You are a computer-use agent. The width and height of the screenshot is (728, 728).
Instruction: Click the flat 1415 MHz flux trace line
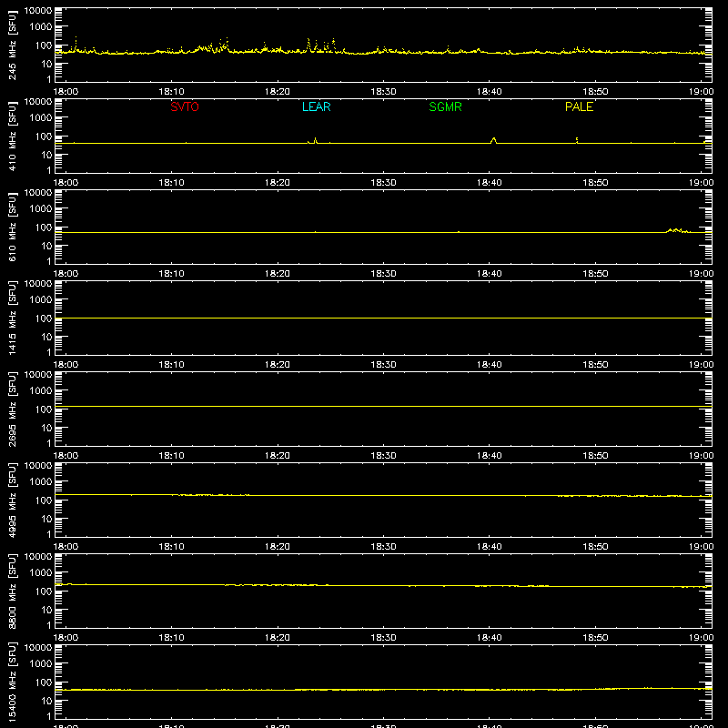pos(383,318)
